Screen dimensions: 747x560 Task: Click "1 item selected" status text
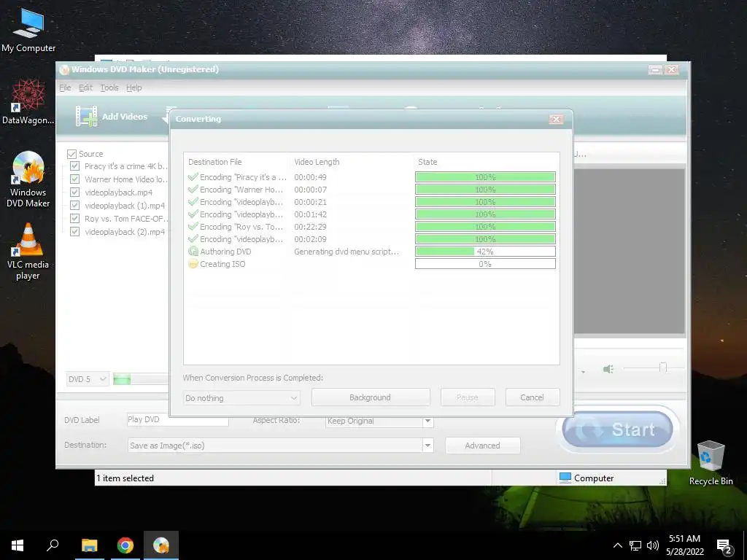(x=125, y=478)
